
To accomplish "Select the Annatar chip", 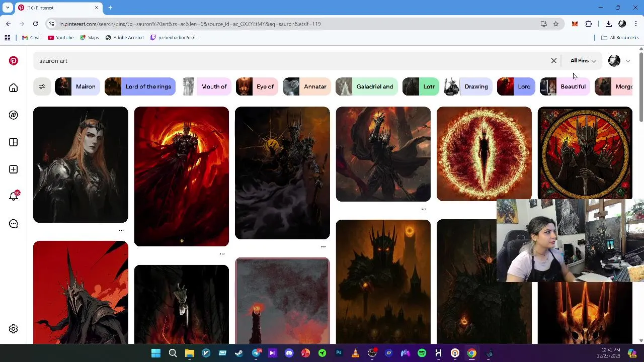I will pos(306,86).
